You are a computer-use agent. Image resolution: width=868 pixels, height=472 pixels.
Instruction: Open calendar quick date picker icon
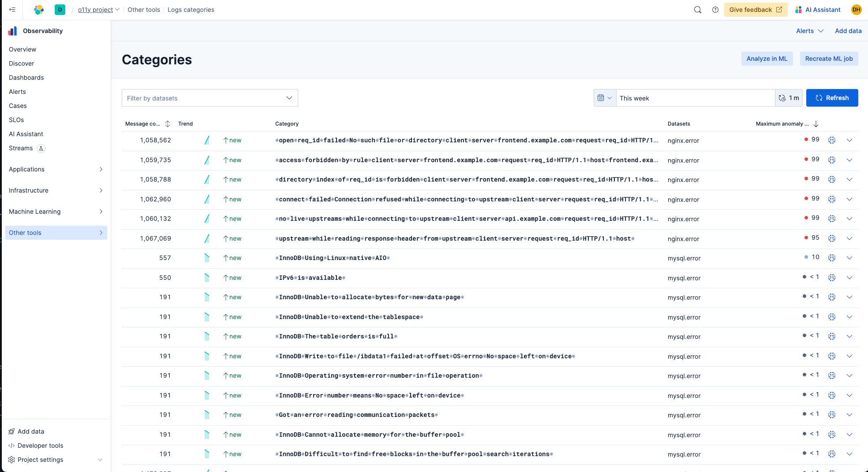(604, 98)
